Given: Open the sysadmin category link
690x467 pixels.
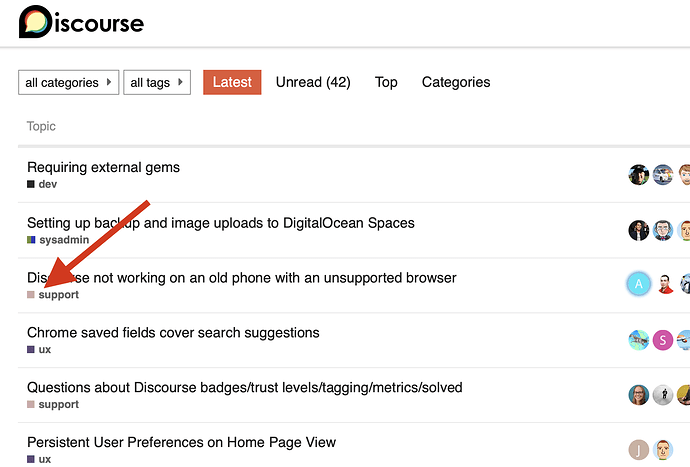Looking at the screenshot, I should 58,240.
